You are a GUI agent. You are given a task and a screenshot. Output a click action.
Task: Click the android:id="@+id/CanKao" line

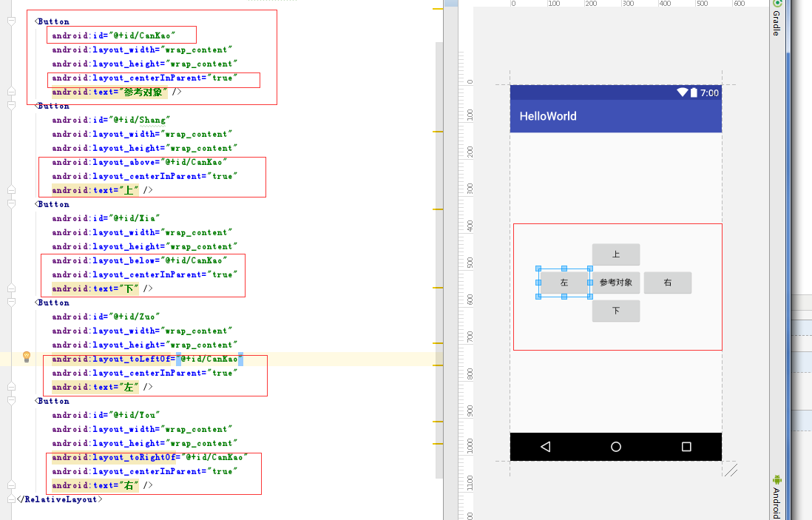[113, 36]
